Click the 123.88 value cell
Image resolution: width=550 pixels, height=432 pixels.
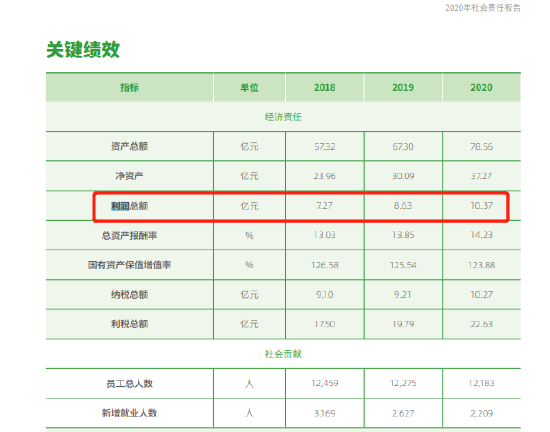click(x=482, y=265)
